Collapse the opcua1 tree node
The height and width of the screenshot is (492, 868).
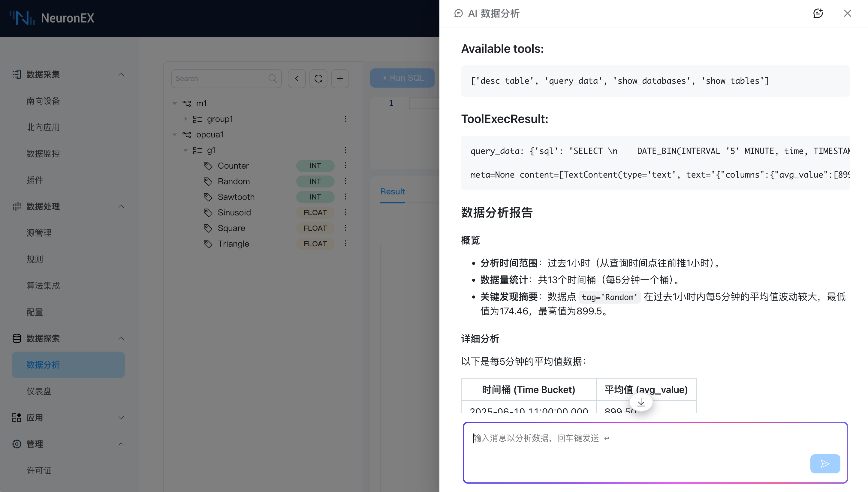point(175,134)
